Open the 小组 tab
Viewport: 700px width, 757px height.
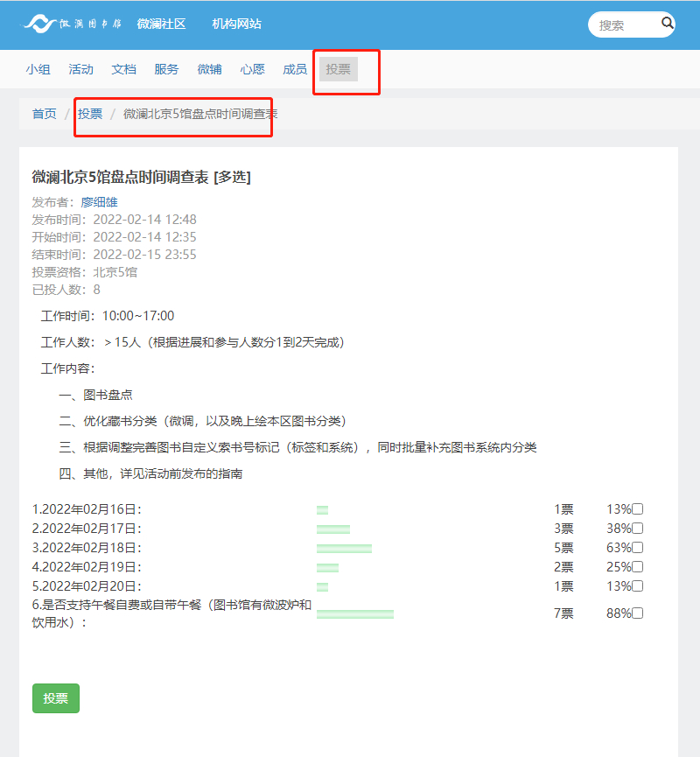38,69
